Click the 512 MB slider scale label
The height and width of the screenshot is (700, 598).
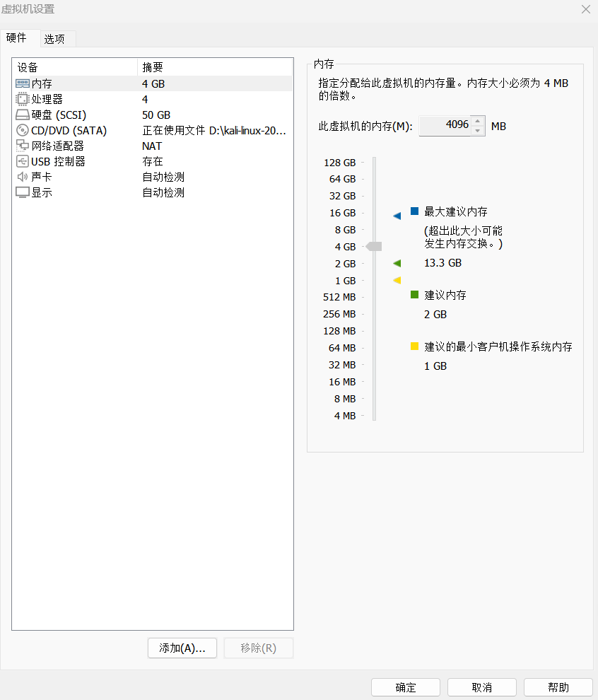coord(339,297)
